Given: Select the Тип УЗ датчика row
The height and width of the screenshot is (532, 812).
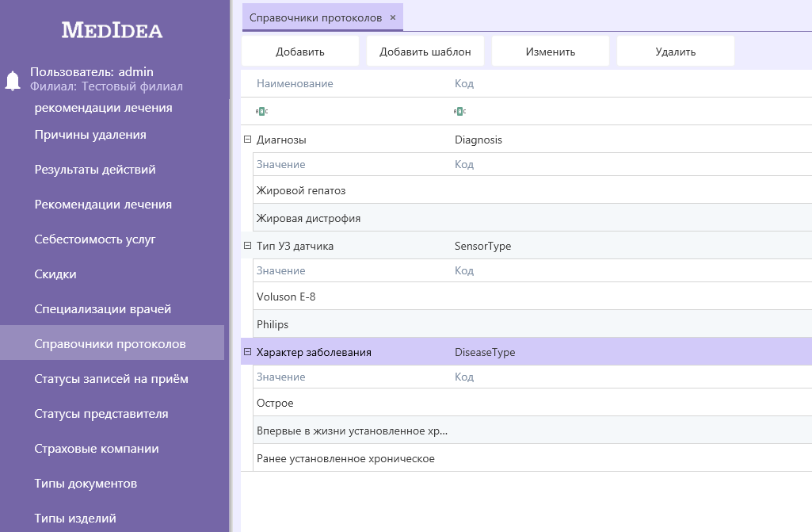Looking at the screenshot, I should (x=526, y=246).
